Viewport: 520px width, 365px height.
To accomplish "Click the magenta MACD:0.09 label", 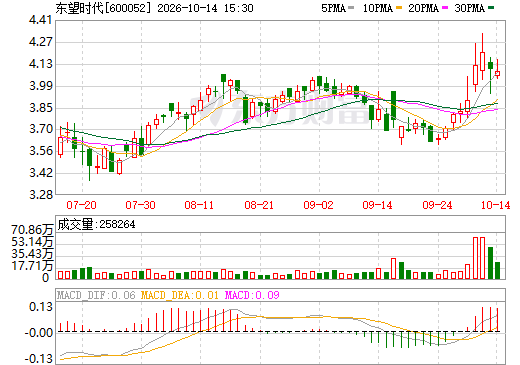I will pyautogui.click(x=252, y=295).
